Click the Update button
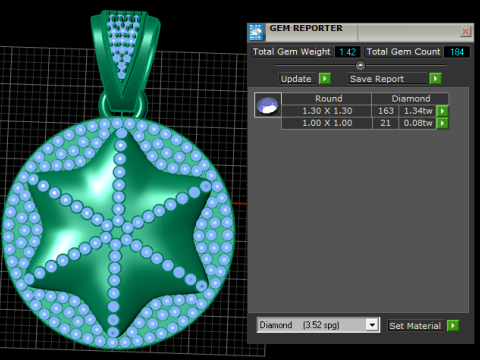Screen dimensions: 480x360 [297, 79]
